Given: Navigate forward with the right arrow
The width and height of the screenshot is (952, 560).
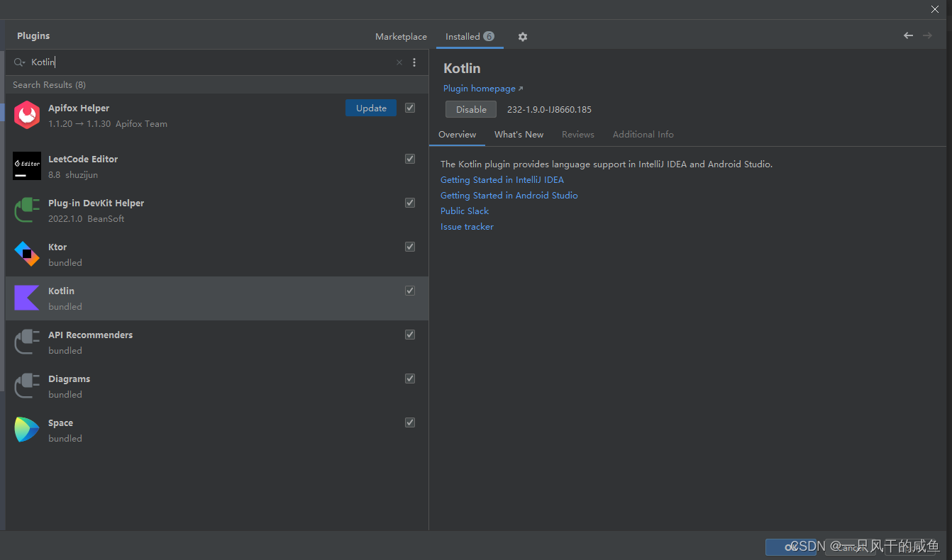Looking at the screenshot, I should [927, 35].
